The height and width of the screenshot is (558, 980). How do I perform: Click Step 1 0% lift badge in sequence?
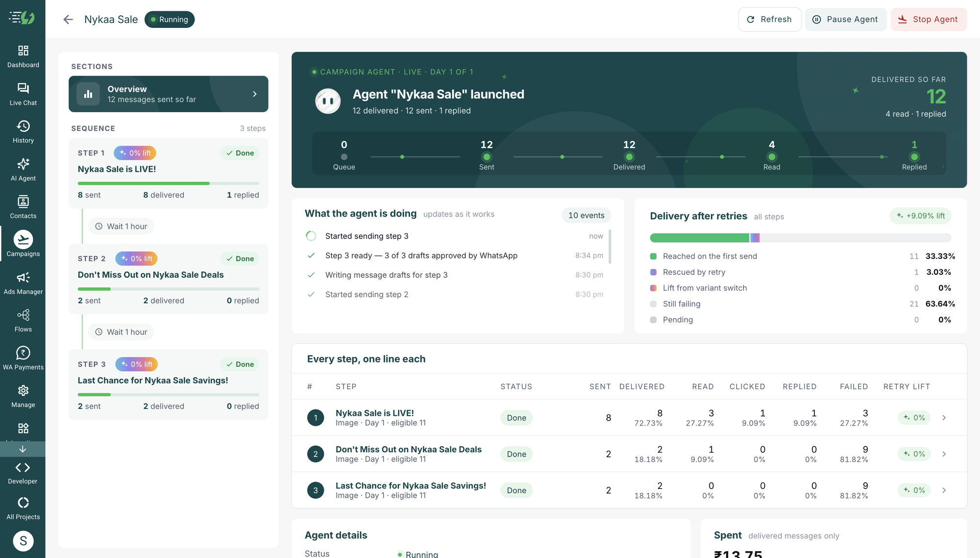point(135,153)
